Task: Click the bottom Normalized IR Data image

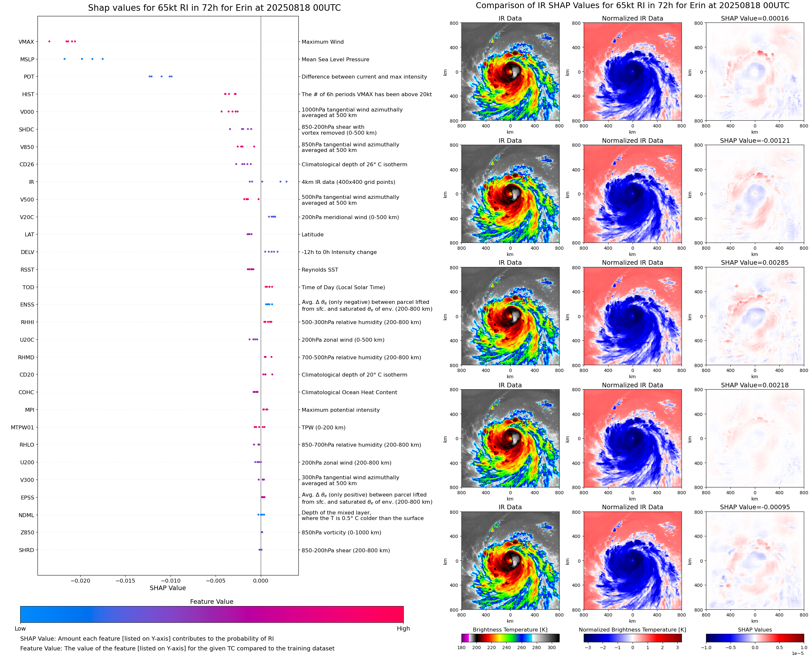Action: coord(632,561)
